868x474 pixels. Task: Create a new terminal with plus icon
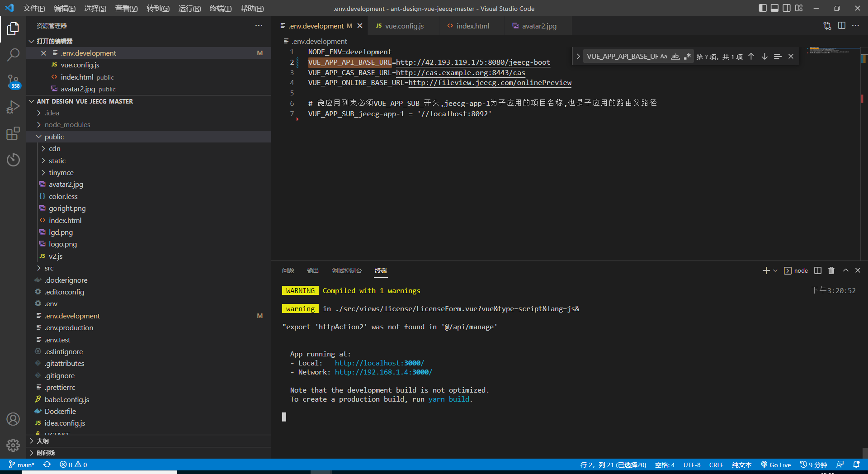point(766,270)
